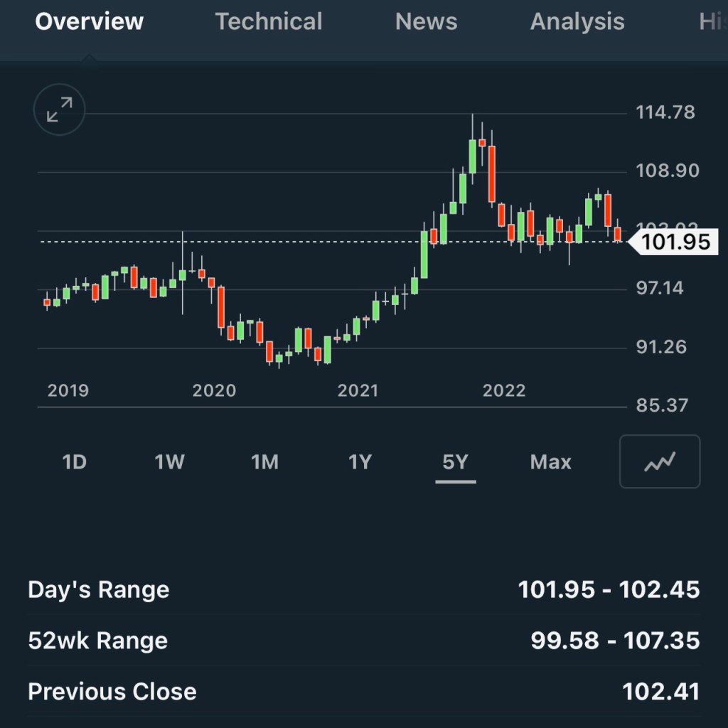Viewport: 728px width, 728px height.
Task: Go to the Analysis tab
Action: coord(577,22)
